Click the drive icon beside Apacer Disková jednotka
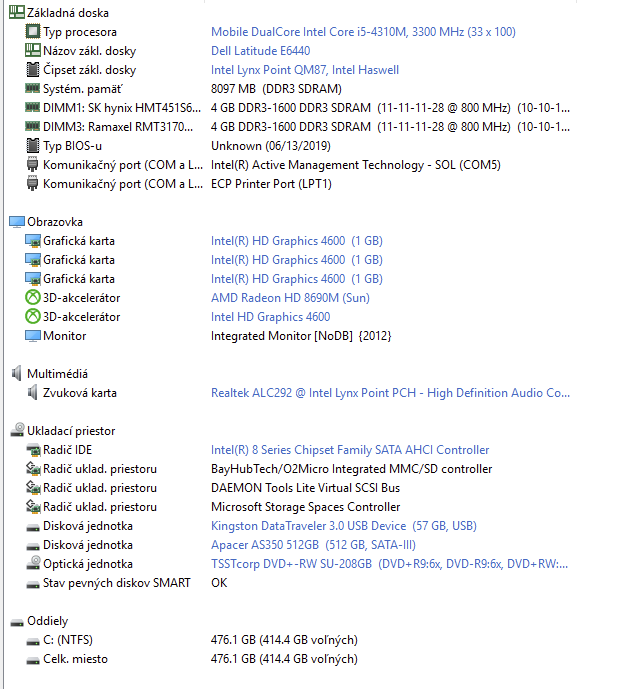 pyautogui.click(x=33, y=547)
